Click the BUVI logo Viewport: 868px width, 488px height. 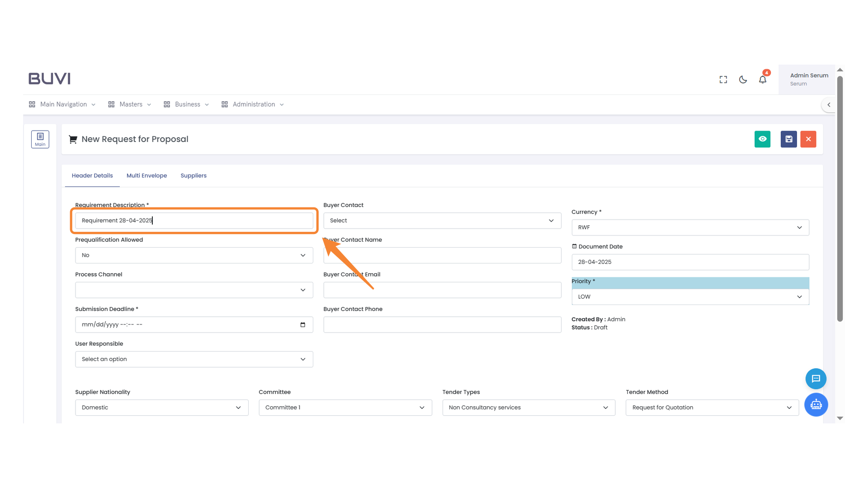pyautogui.click(x=49, y=78)
